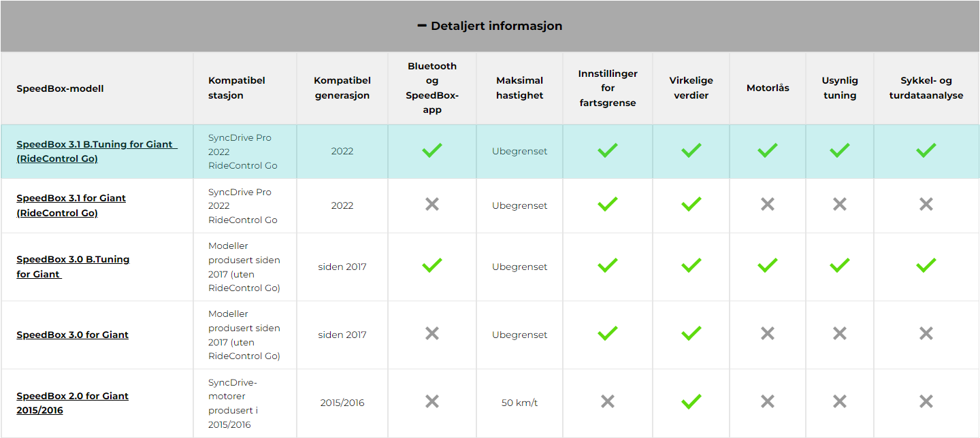
Task: Click Sykkel- og turdataanalyse cross in SpeedBox 2.0 row
Action: tap(926, 401)
